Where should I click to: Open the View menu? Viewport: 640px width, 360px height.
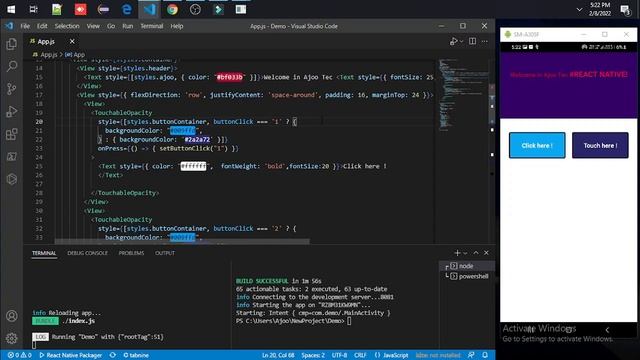tap(93, 26)
